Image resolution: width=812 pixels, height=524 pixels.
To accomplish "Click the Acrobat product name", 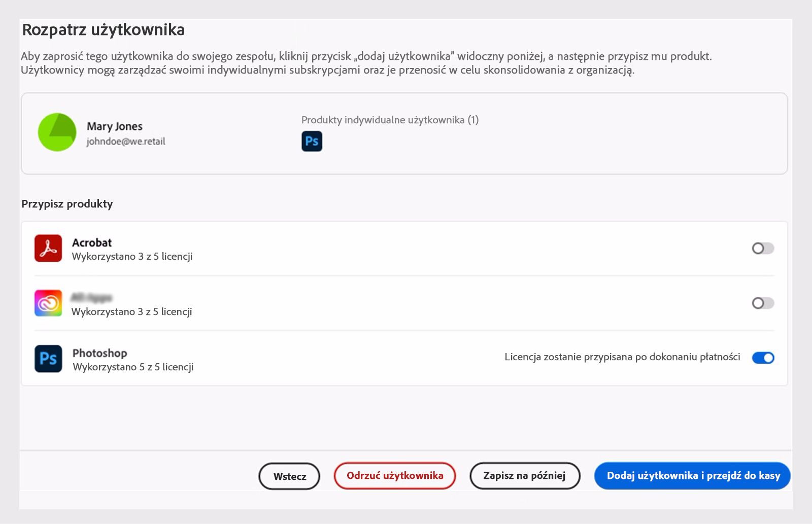I will 92,242.
